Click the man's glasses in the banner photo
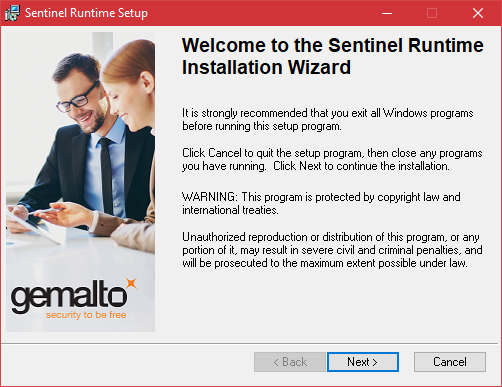 point(77,98)
